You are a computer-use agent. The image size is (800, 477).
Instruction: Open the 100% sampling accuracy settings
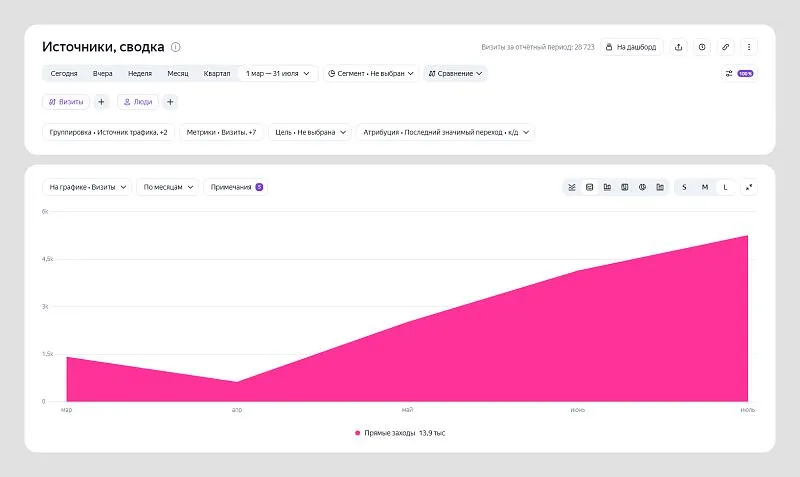tap(739, 73)
